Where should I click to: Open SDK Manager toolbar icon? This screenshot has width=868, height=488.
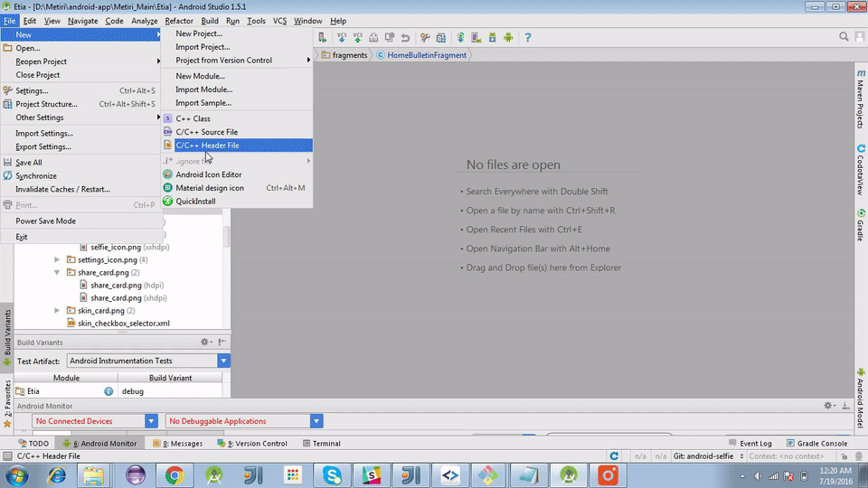click(x=492, y=38)
